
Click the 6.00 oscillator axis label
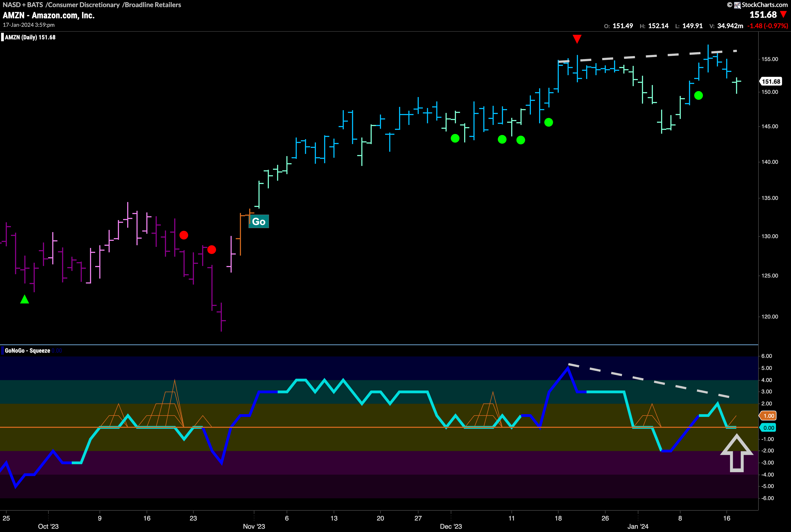(x=767, y=356)
